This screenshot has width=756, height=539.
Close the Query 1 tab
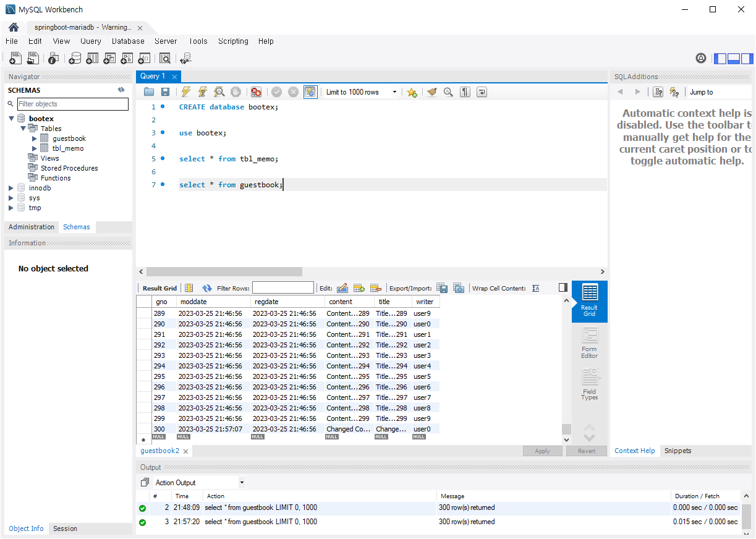pyautogui.click(x=174, y=77)
